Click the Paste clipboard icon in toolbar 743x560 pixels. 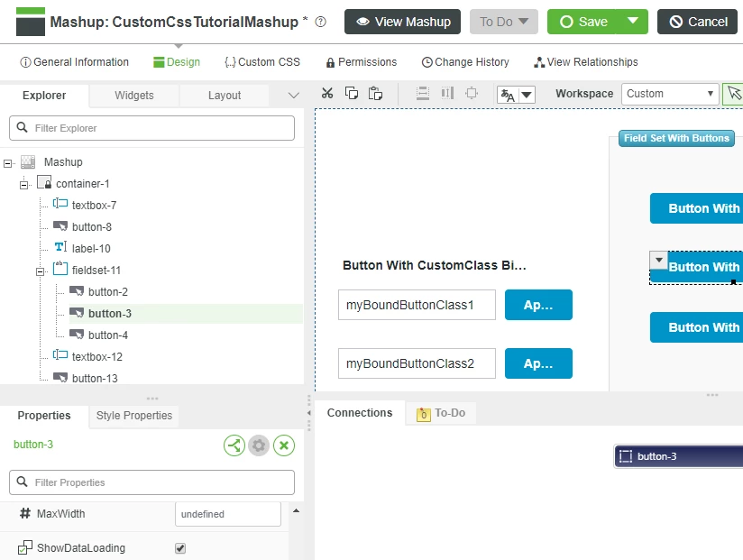point(375,94)
